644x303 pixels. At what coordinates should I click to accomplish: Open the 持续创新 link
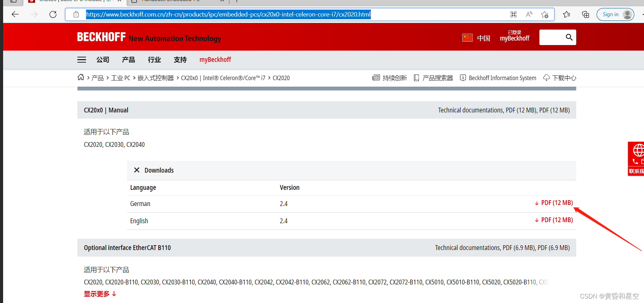(389, 78)
